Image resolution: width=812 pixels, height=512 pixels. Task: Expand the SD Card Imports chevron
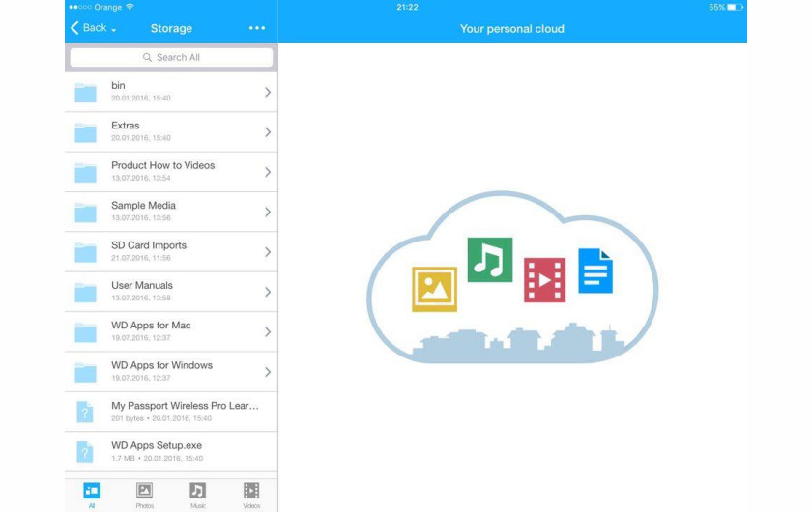click(268, 251)
